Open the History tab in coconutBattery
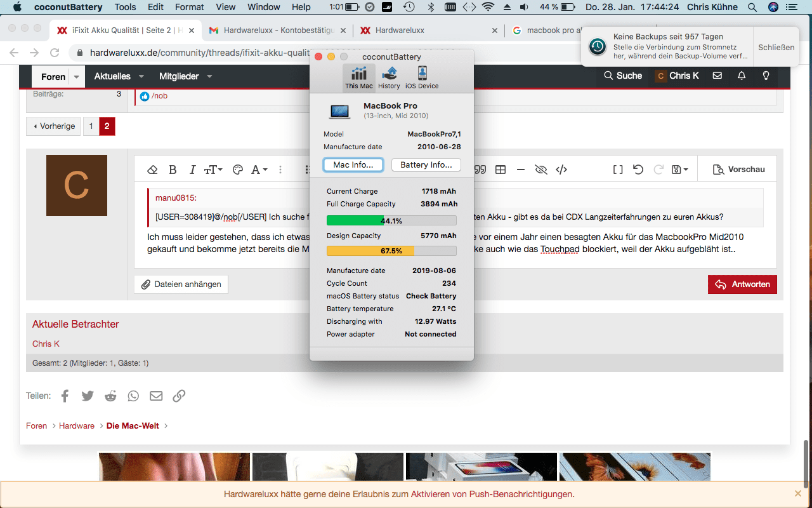Screen dimensions: 812x508 point(389,77)
